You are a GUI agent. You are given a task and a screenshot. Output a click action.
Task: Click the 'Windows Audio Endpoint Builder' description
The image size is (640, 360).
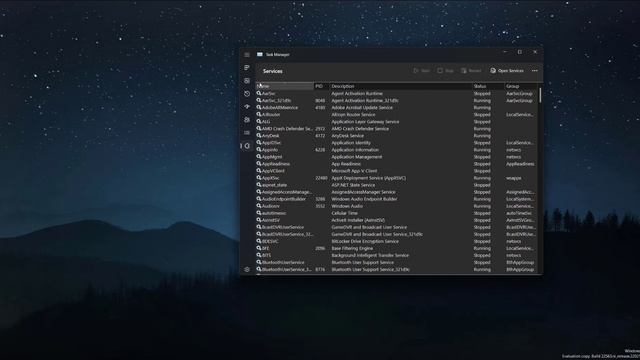[364, 199]
